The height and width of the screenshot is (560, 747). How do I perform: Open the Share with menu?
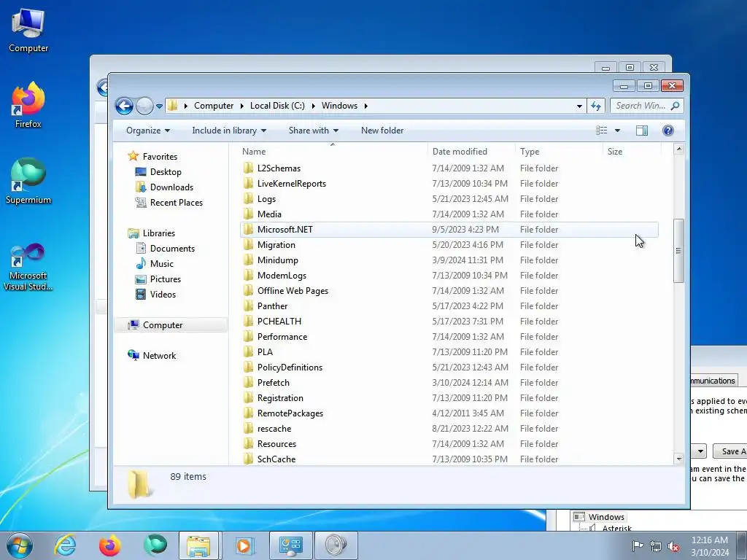click(314, 131)
